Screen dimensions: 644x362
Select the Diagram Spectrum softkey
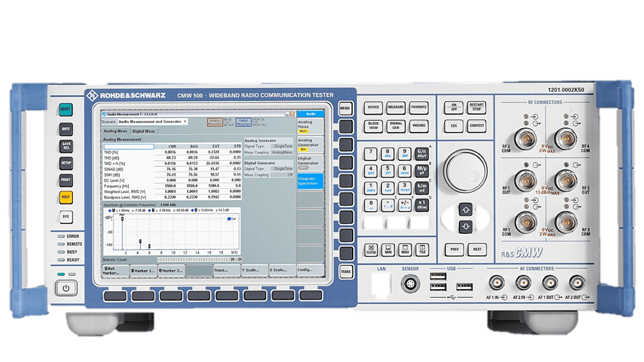(x=310, y=181)
